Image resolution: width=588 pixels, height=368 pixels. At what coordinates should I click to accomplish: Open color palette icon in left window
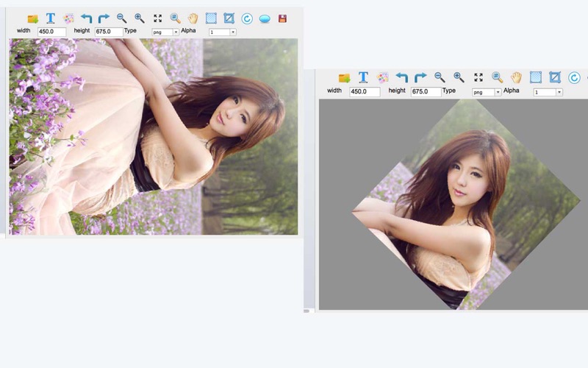(x=68, y=18)
